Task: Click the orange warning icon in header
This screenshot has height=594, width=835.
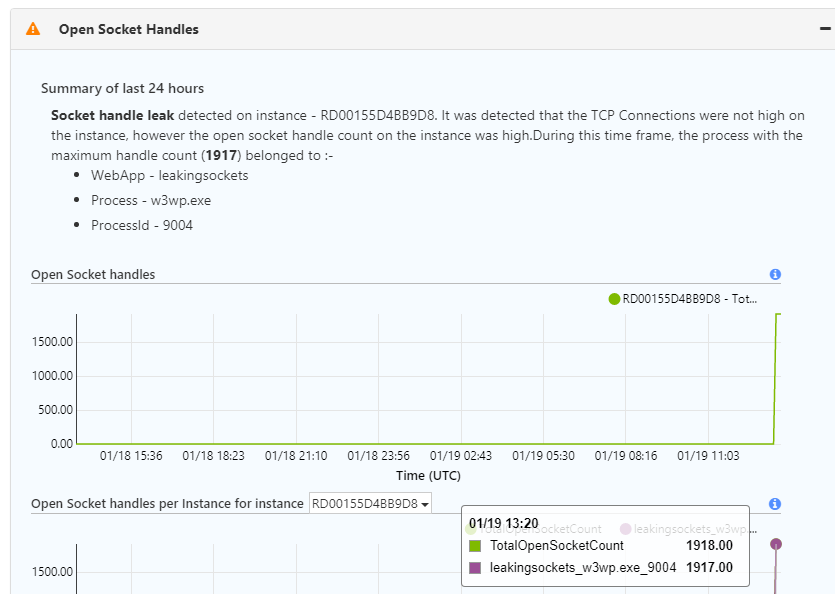Action: coord(34,30)
